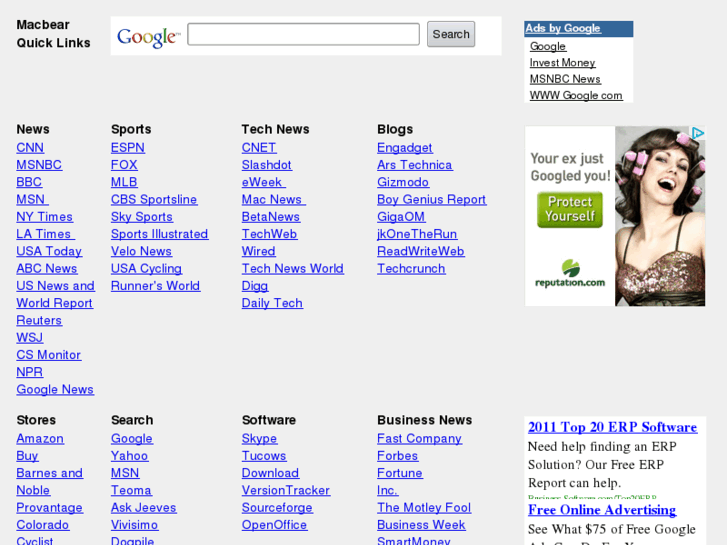Open the Sports Illustrated link
727x545 pixels.
point(159,234)
